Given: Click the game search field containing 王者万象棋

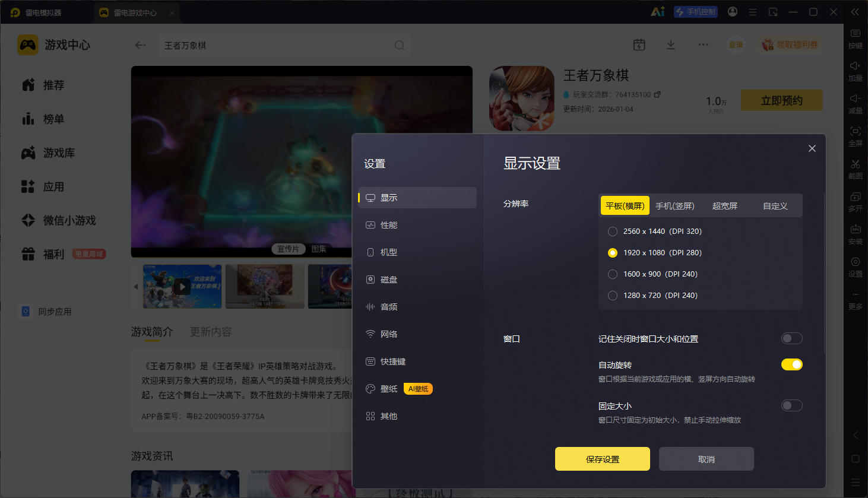Looking at the screenshot, I should 285,45.
